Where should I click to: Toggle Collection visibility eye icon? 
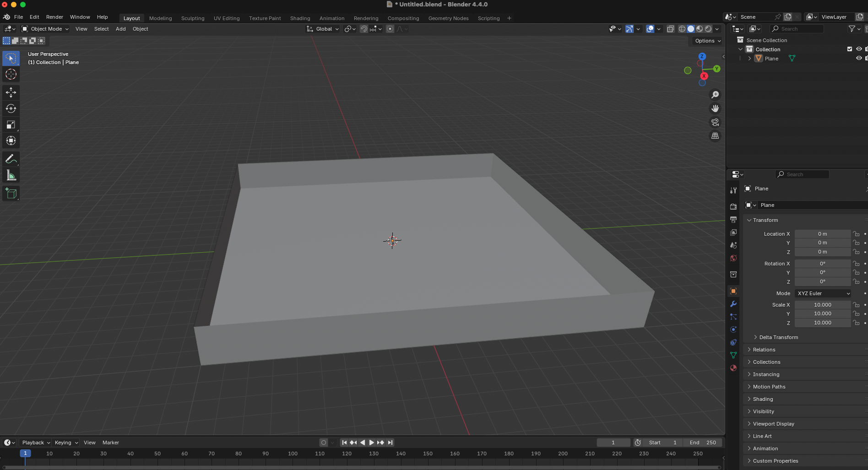[x=859, y=49]
